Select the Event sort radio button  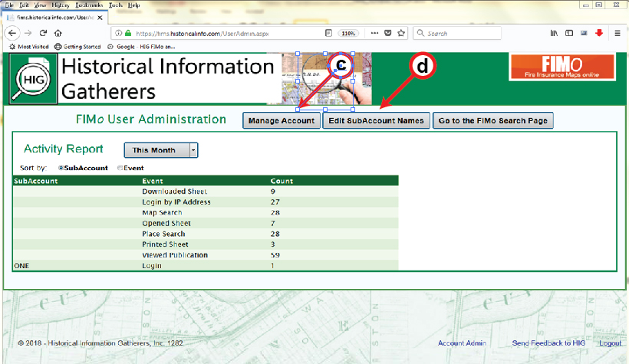(x=120, y=168)
